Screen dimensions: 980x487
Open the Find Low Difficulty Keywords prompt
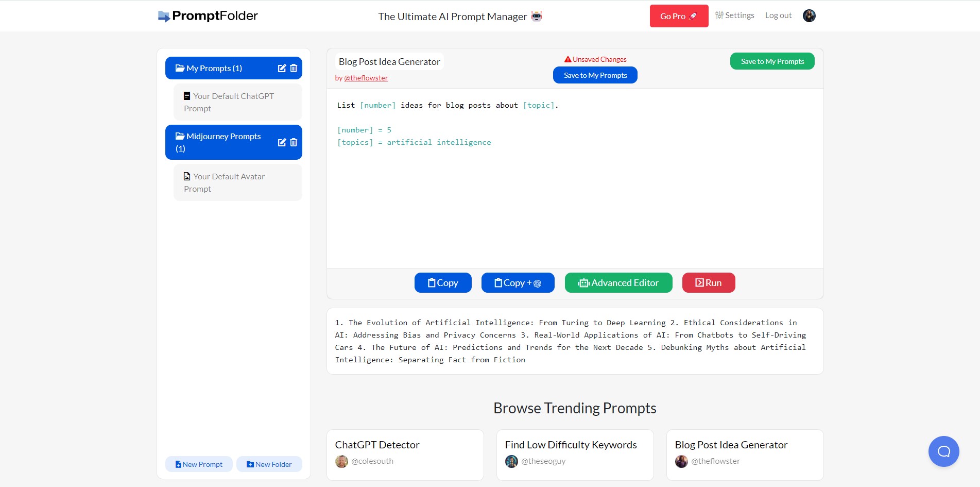point(575,455)
